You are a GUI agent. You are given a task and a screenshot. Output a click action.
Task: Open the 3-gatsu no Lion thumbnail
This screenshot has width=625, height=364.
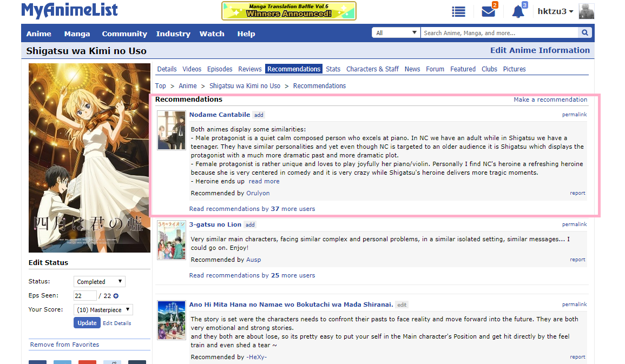coord(172,240)
